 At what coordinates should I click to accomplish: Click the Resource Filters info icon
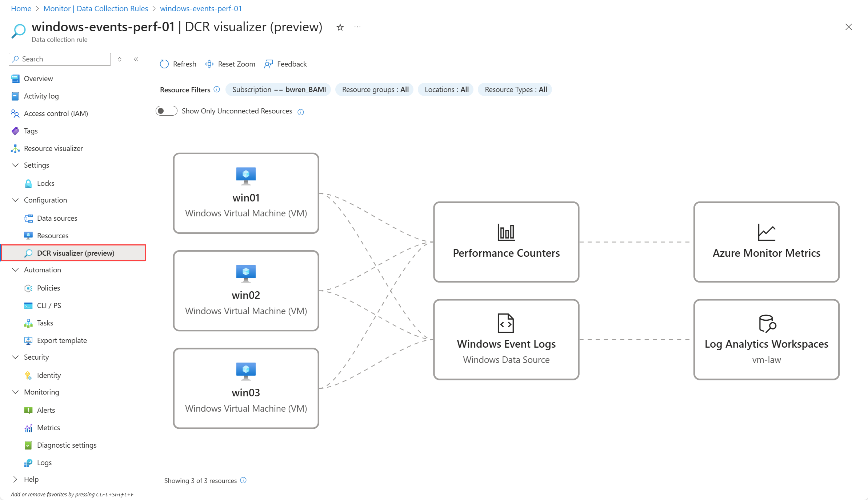tap(217, 89)
